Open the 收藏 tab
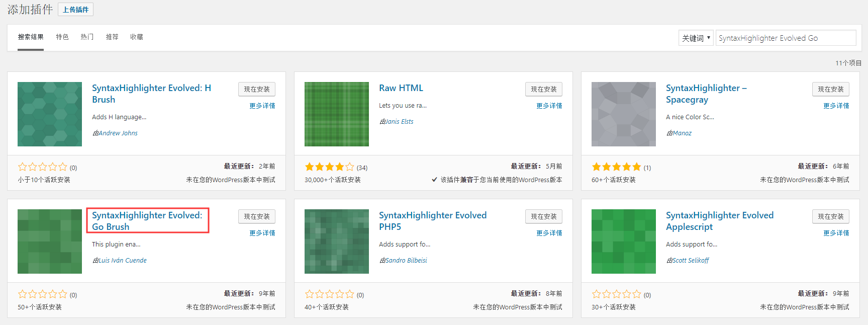The image size is (868, 325). click(137, 37)
